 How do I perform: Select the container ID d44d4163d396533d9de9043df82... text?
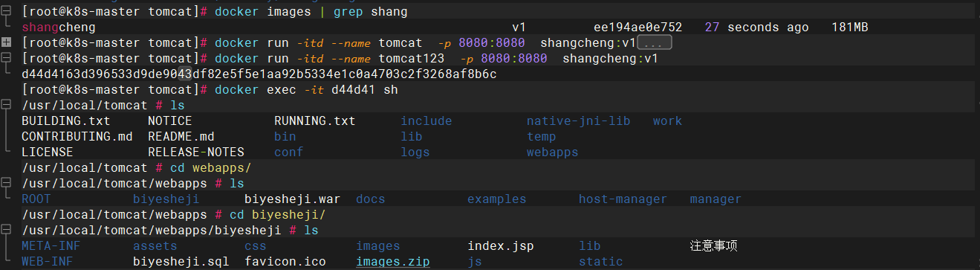259,74
